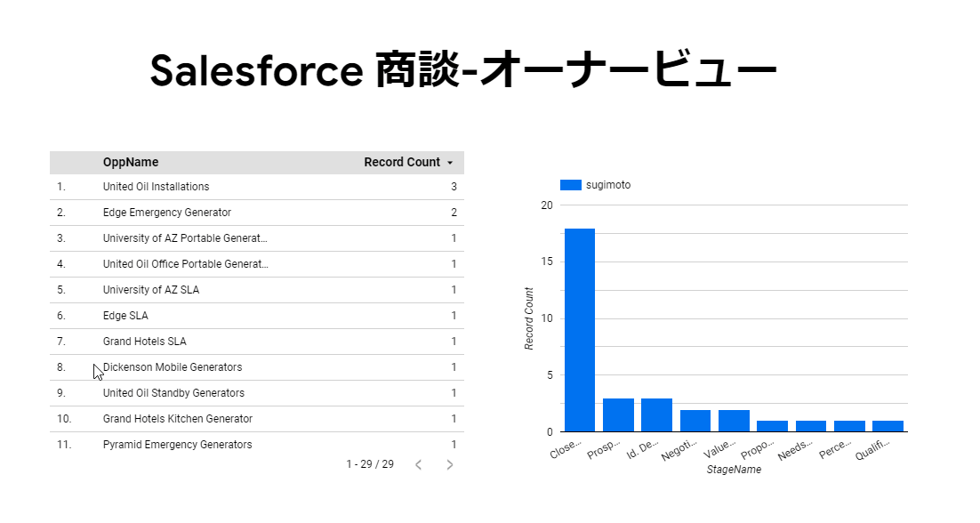Sort by the OppName column header

tap(131, 162)
